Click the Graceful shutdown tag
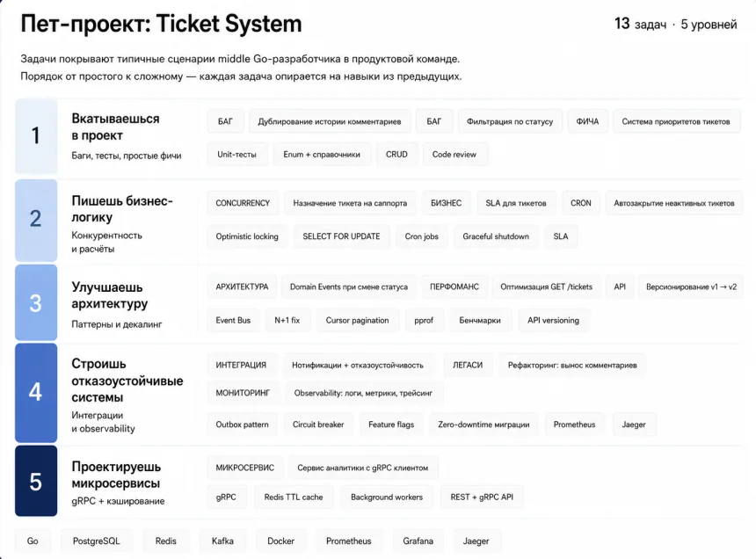The height and width of the screenshot is (559, 756). coord(496,236)
